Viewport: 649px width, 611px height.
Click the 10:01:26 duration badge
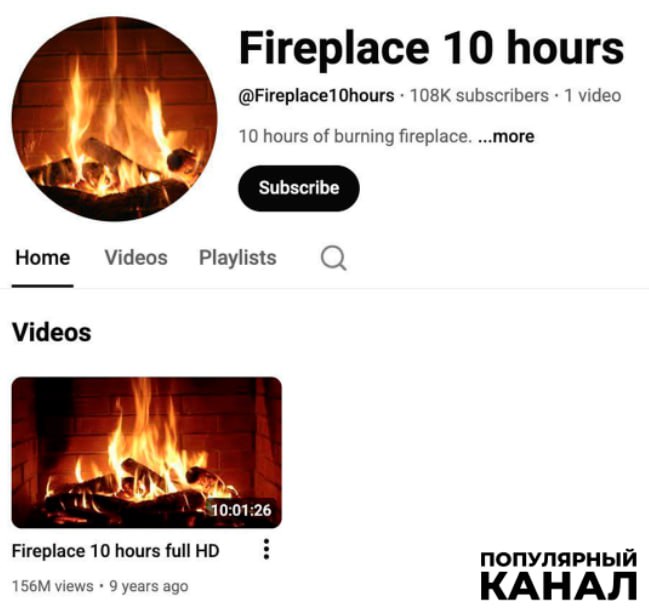coord(241,510)
